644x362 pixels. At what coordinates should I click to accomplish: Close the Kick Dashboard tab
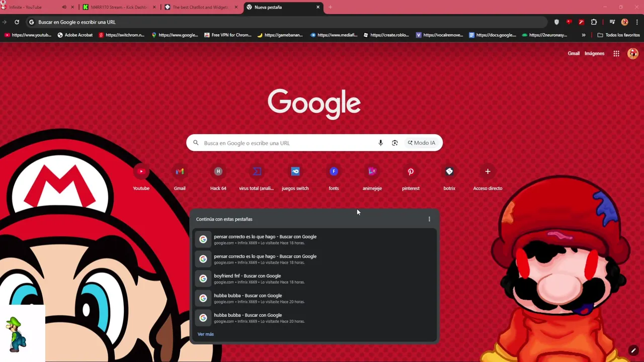(x=154, y=7)
